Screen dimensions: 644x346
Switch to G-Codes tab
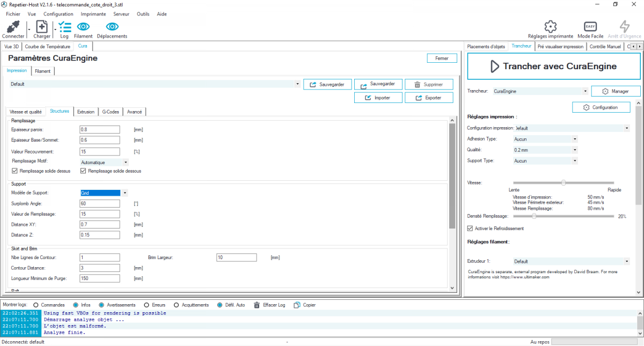point(111,112)
